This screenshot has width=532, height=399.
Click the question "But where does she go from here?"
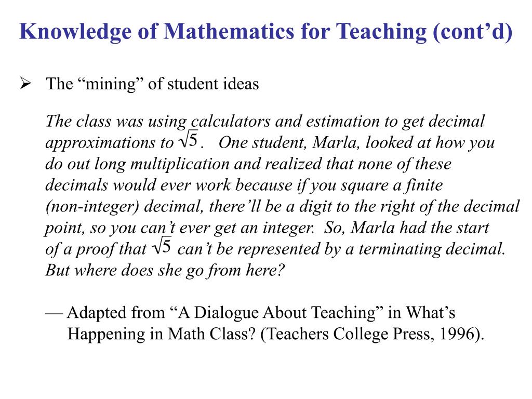[165, 270]
